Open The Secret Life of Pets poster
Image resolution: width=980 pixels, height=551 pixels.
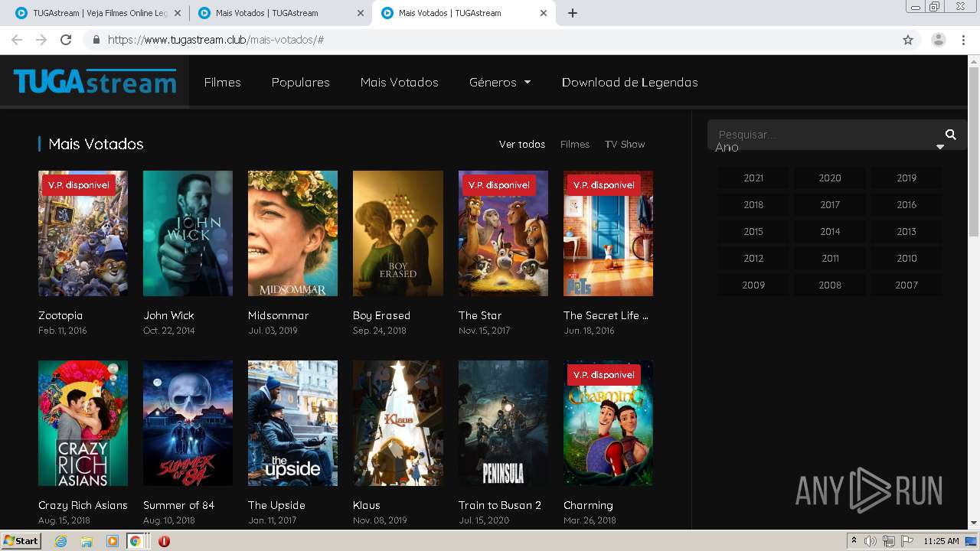tap(608, 233)
